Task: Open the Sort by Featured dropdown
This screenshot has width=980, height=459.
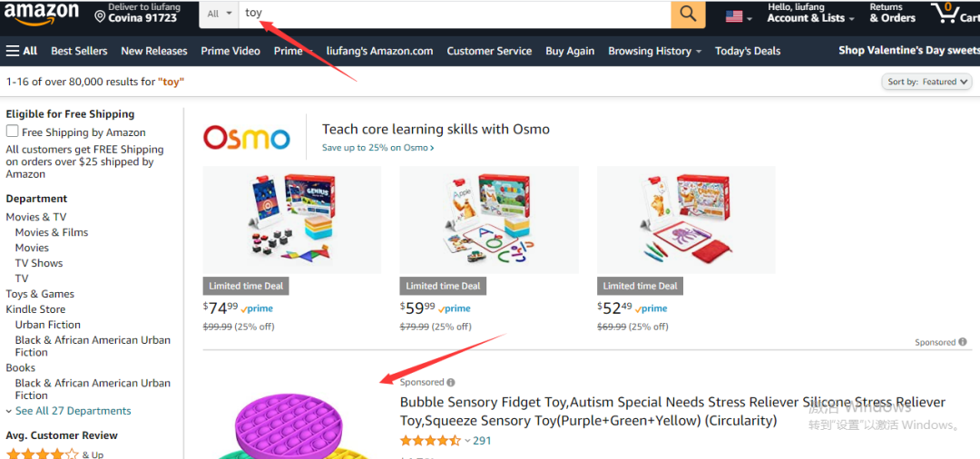Action: tap(926, 82)
